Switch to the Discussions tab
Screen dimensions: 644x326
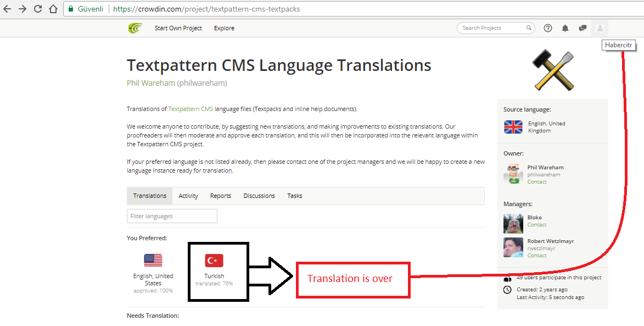click(259, 196)
